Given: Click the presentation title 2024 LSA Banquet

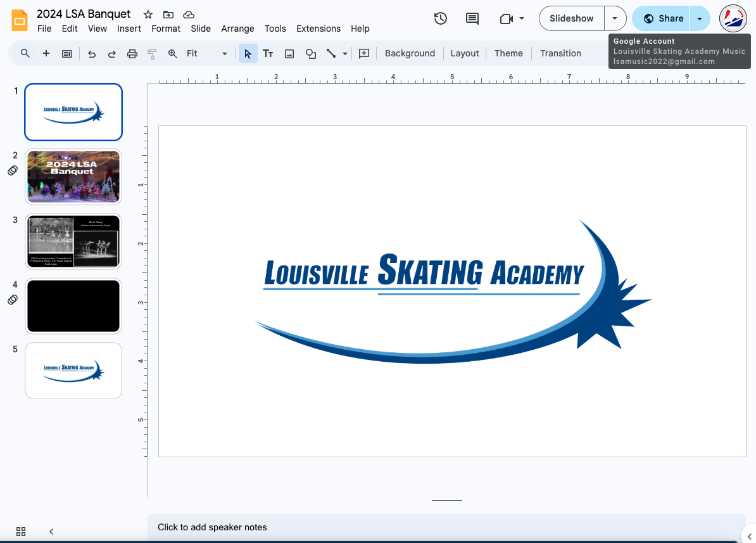Looking at the screenshot, I should click(84, 14).
